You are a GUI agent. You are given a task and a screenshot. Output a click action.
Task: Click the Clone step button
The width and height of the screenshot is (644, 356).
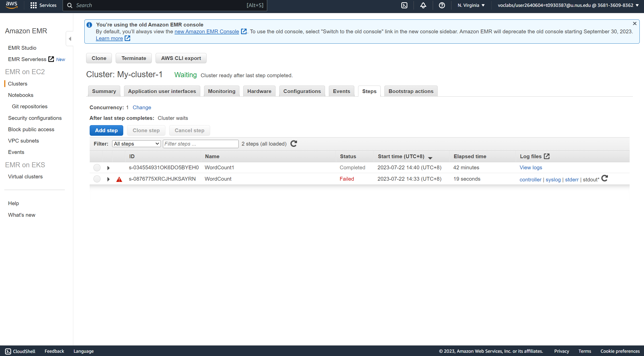point(146,130)
